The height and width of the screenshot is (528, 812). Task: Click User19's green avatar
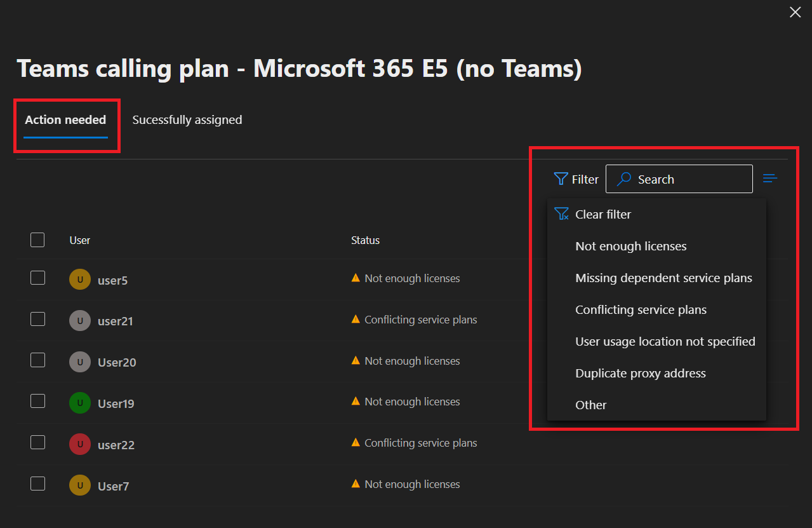tap(79, 403)
